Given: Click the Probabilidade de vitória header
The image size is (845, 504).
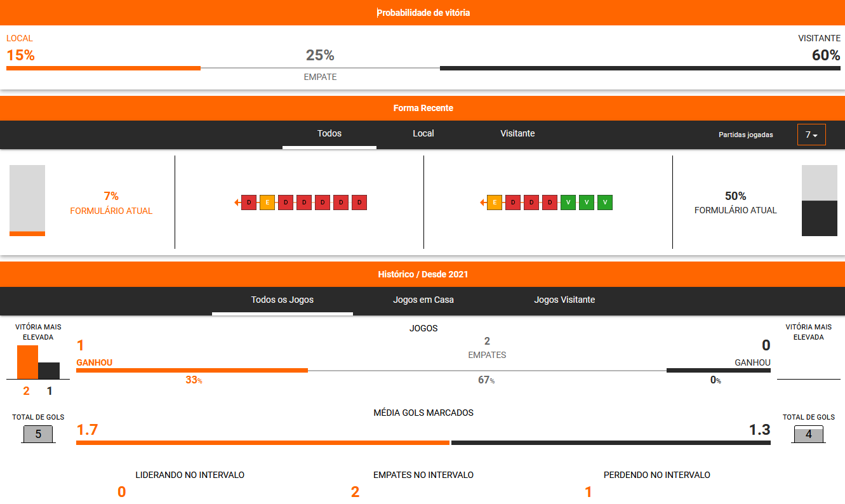Looking at the screenshot, I should tap(423, 13).
